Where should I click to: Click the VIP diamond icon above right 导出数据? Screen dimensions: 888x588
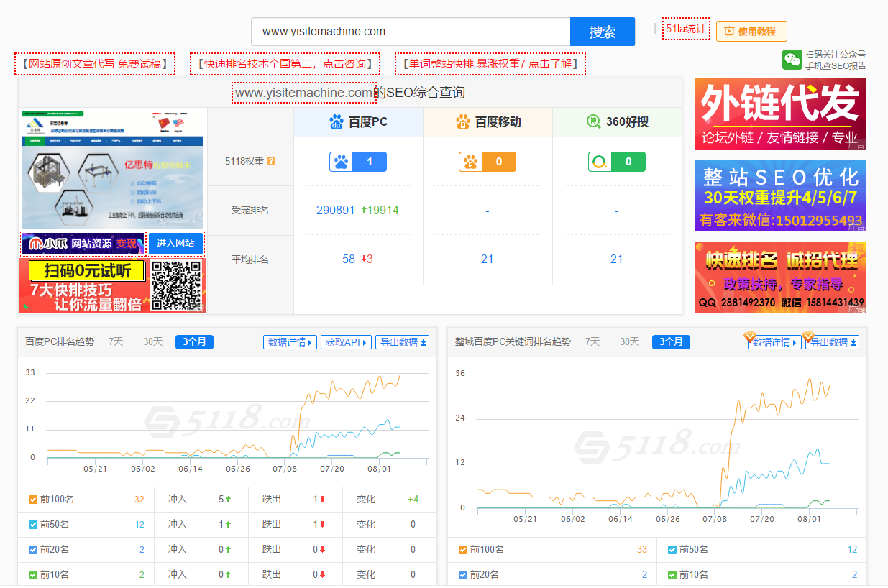[808, 336]
